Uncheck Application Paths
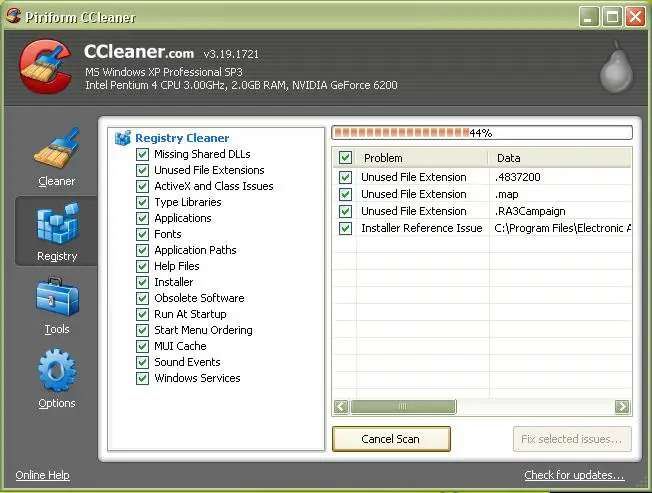652x493 pixels. pyautogui.click(x=142, y=250)
